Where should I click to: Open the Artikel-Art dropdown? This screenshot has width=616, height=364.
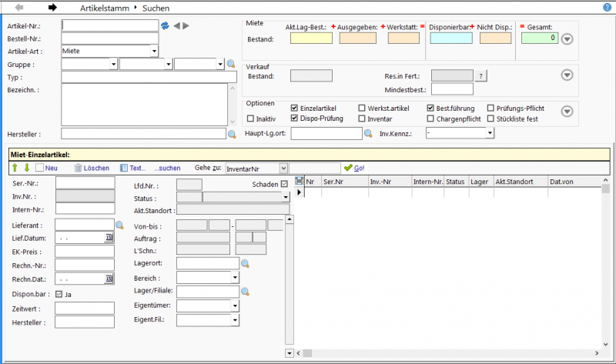155,51
